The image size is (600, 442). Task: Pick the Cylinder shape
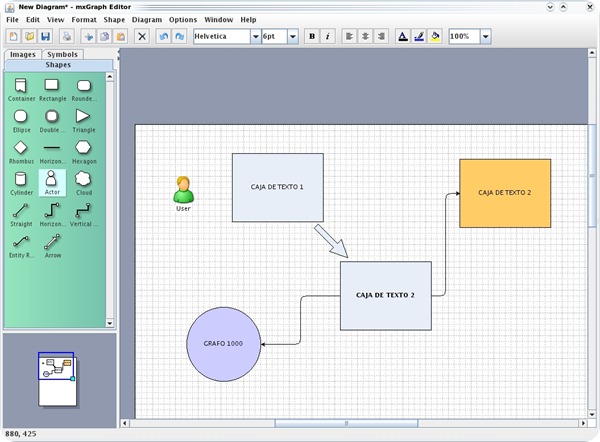[x=21, y=178]
